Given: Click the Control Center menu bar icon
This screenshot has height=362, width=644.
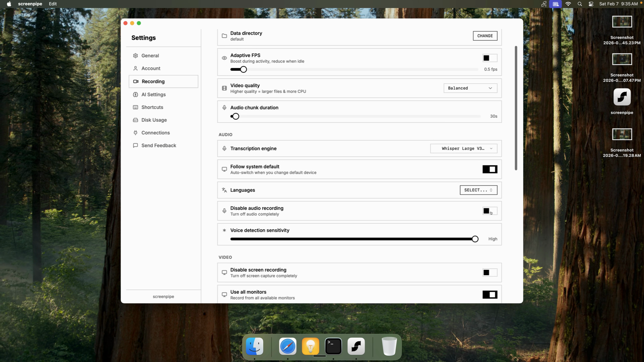Looking at the screenshot, I should coord(591,4).
